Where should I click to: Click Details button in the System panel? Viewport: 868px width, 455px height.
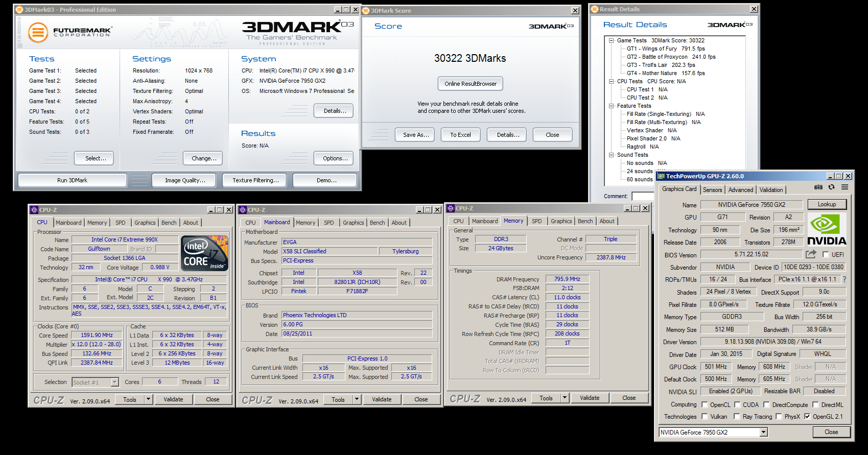(x=335, y=111)
